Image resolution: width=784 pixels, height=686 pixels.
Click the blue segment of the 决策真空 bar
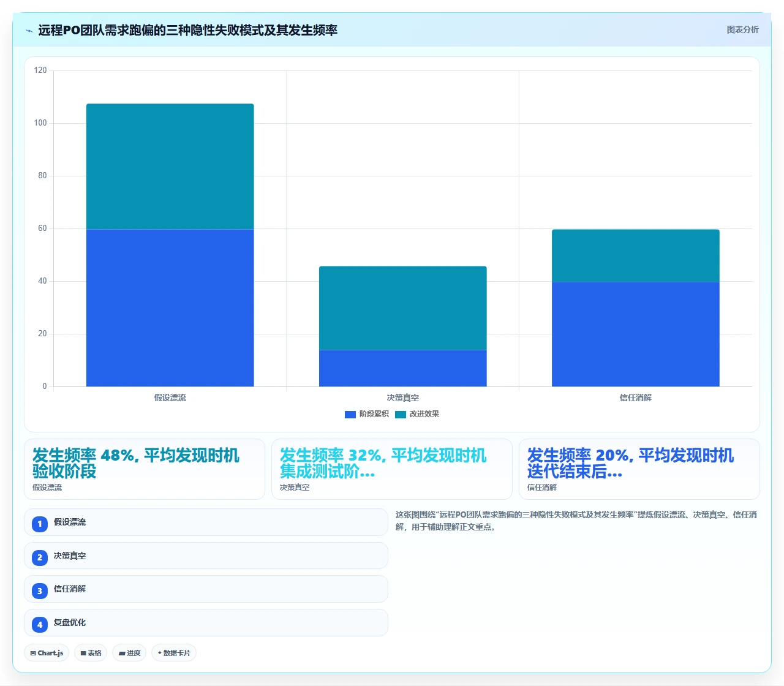(x=403, y=368)
